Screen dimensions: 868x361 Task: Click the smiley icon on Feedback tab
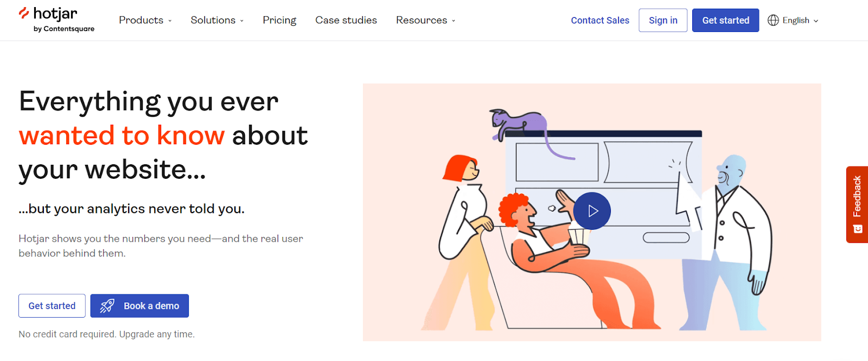(x=858, y=229)
